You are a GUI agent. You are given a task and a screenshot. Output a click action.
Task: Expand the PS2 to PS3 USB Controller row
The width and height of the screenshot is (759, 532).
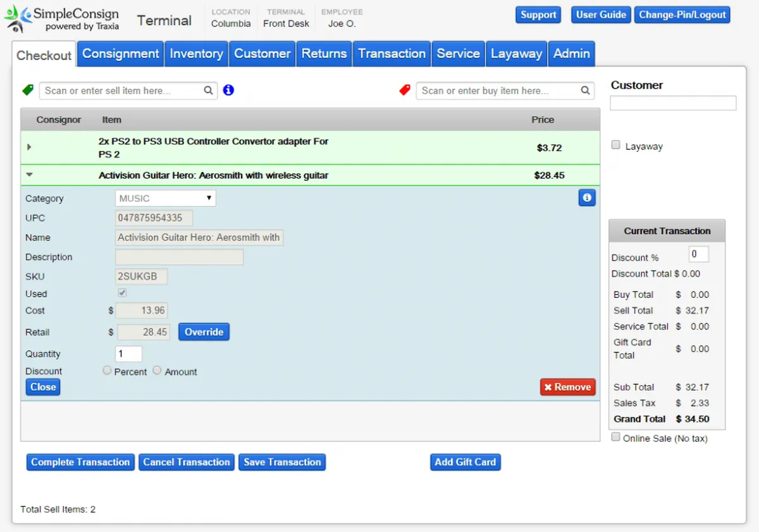pyautogui.click(x=29, y=147)
